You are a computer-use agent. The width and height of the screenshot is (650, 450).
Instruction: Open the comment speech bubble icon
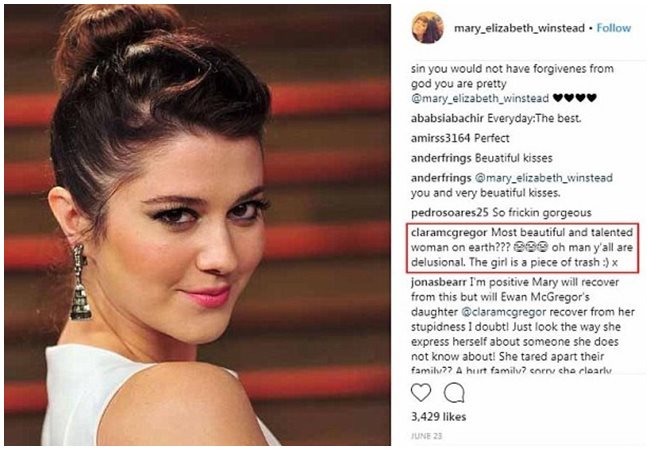(x=454, y=392)
